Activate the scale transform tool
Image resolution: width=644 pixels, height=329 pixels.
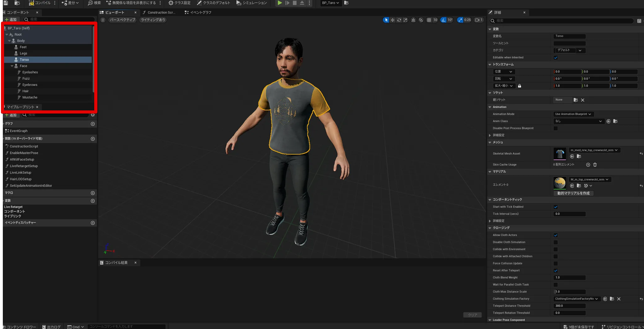click(405, 20)
